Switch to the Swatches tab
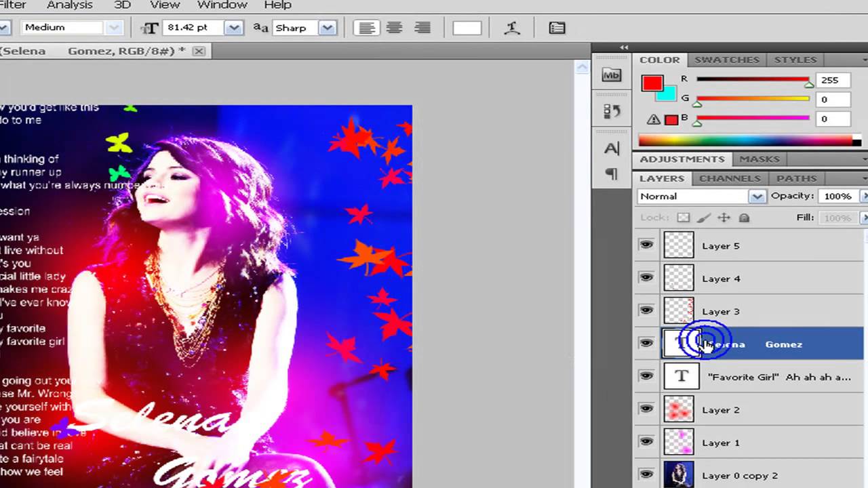Image resolution: width=868 pixels, height=488 pixels. tap(727, 60)
